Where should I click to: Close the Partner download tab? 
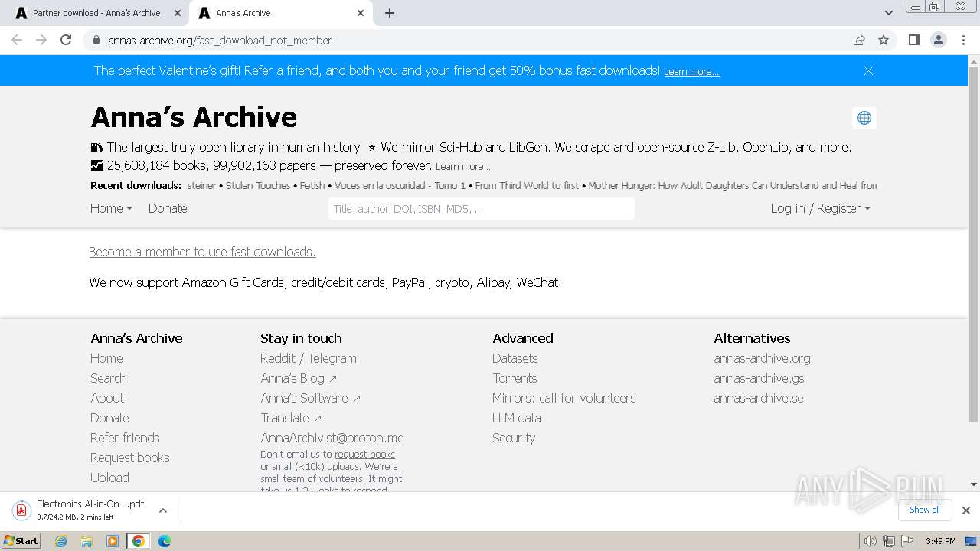(x=178, y=13)
